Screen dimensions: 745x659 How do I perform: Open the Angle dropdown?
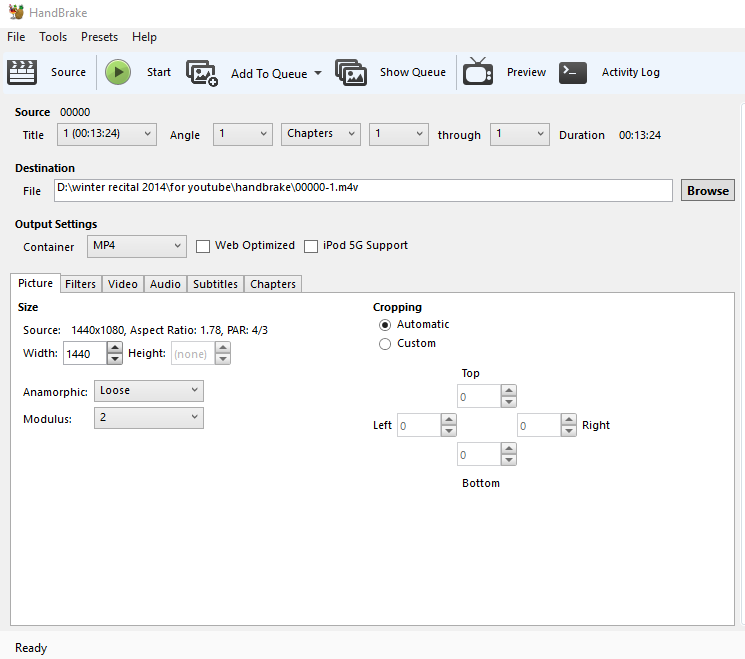click(x=243, y=134)
